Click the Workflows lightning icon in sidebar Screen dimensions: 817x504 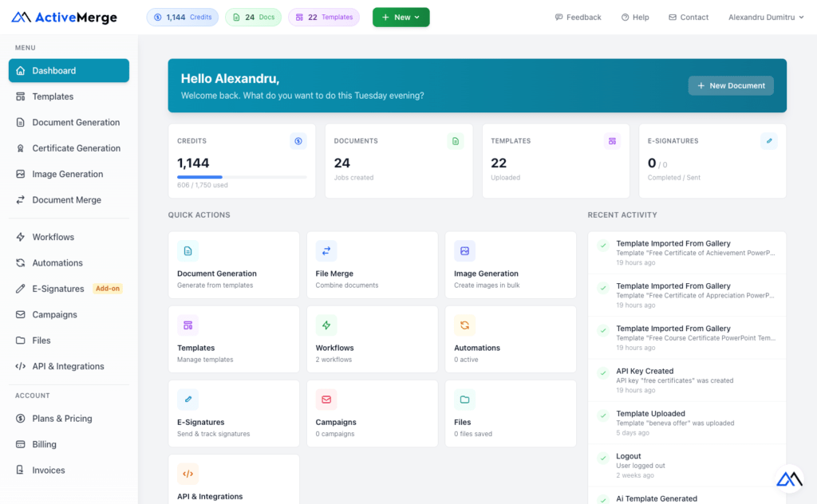click(20, 237)
